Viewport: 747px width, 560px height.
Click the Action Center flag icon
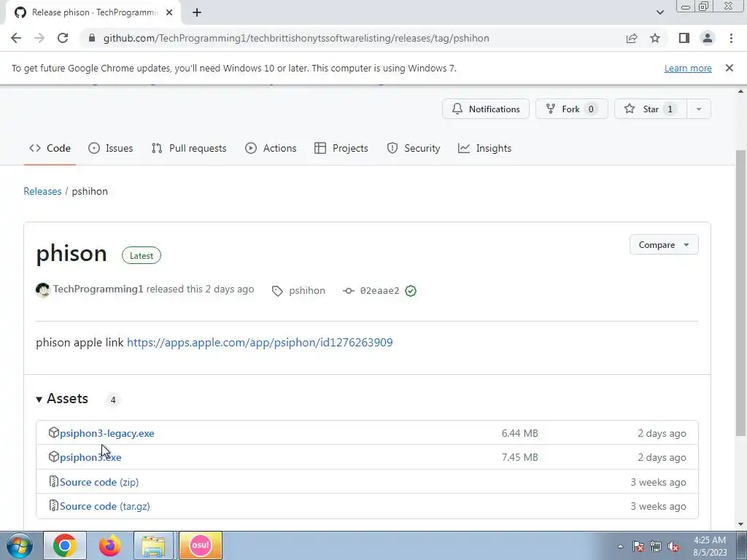(x=638, y=547)
